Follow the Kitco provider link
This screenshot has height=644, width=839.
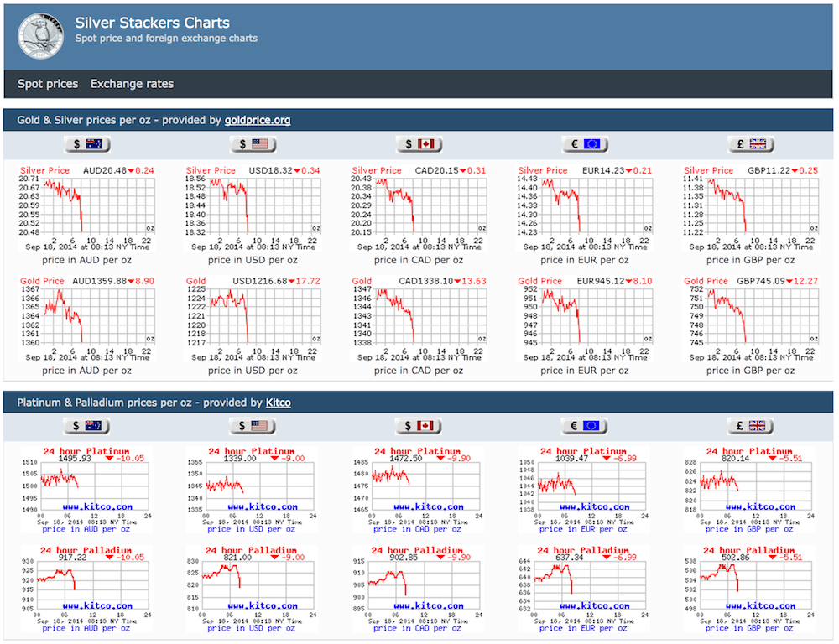tap(279, 402)
